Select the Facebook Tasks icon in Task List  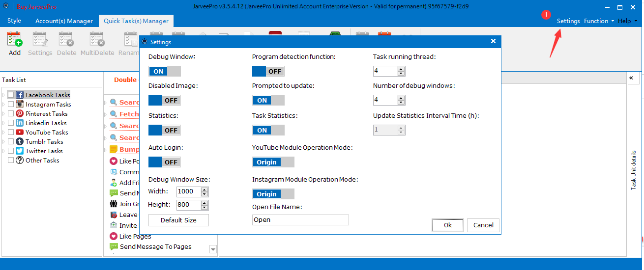[20, 95]
